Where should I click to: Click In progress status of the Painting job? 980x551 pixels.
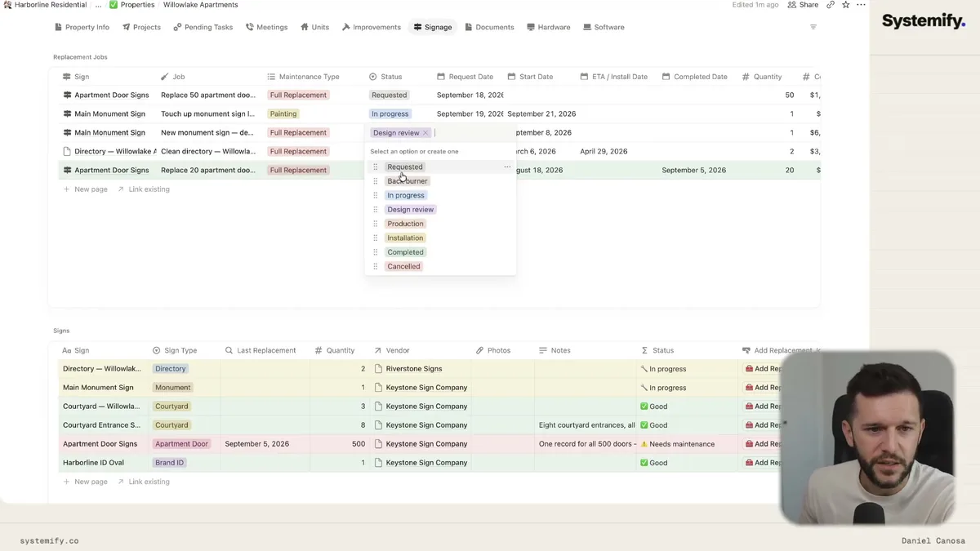tap(390, 114)
